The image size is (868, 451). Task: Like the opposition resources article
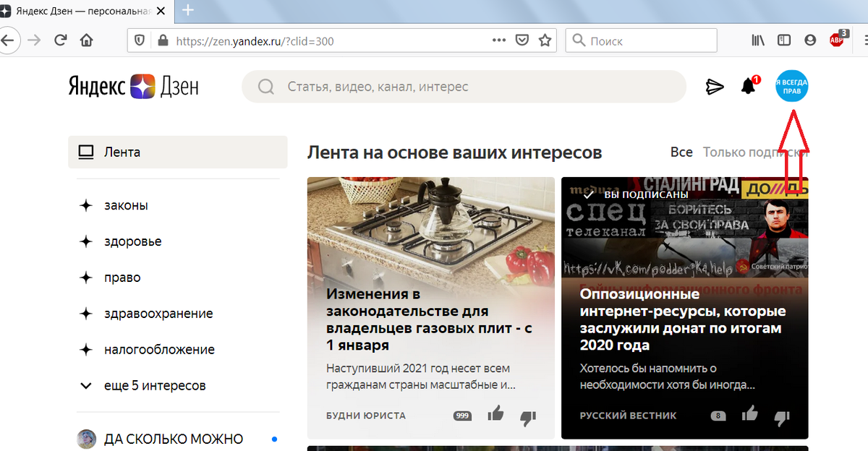(x=749, y=414)
